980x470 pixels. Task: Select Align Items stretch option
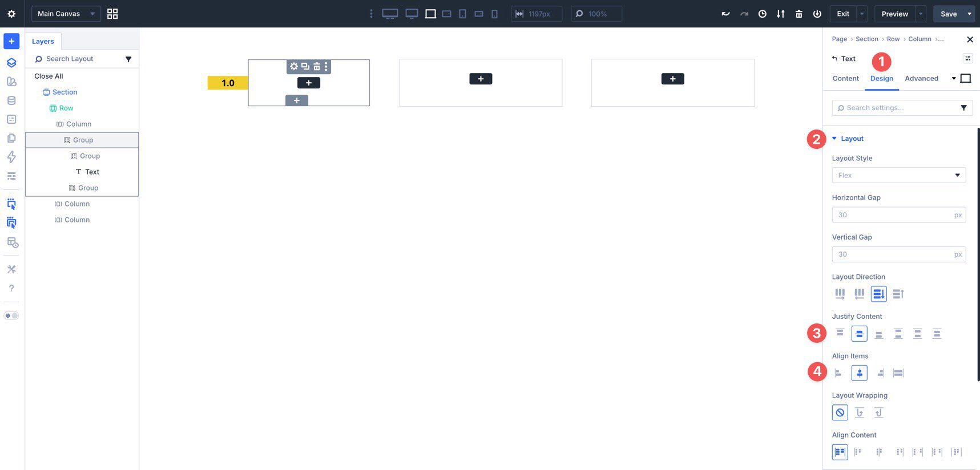click(898, 373)
